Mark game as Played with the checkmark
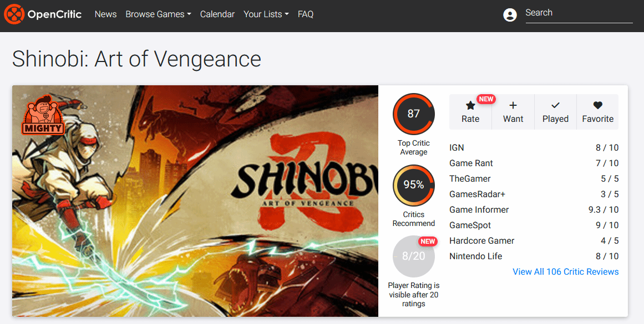The width and height of the screenshot is (644, 324). point(555,105)
